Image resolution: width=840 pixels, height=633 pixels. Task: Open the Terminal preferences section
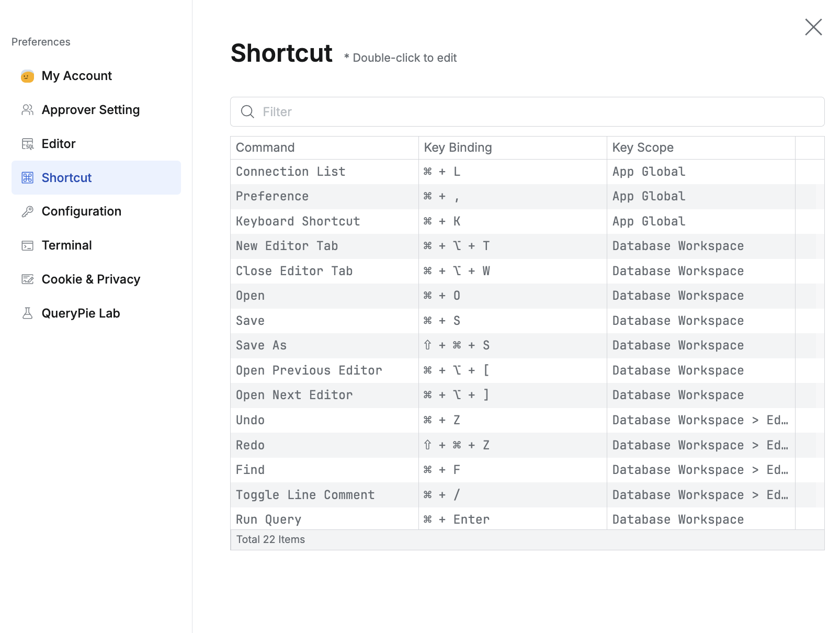[67, 245]
